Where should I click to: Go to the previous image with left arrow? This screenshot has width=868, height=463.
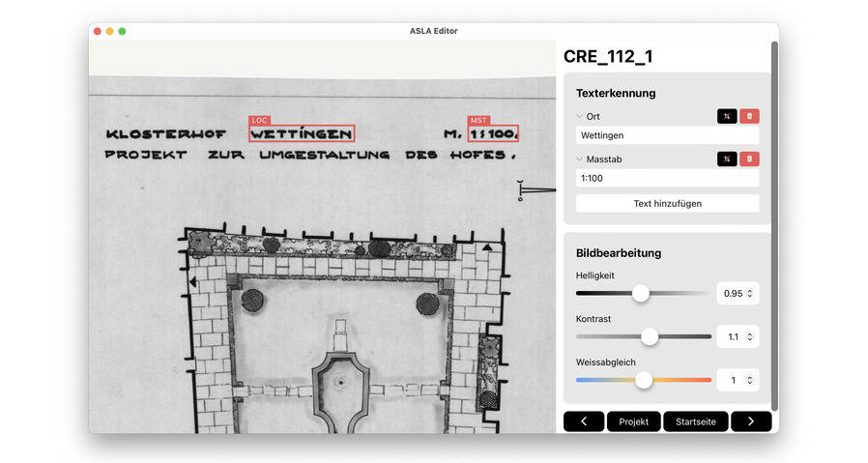pyautogui.click(x=584, y=421)
